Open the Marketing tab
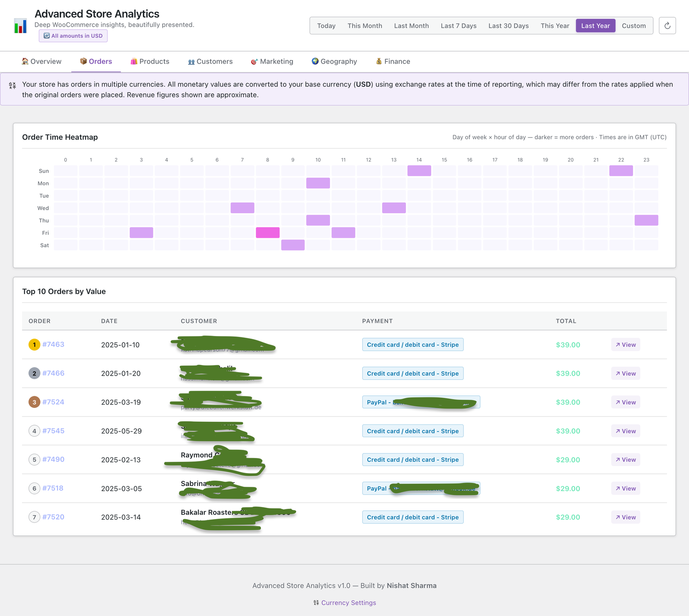Screen dimensions: 689x616 (272, 62)
